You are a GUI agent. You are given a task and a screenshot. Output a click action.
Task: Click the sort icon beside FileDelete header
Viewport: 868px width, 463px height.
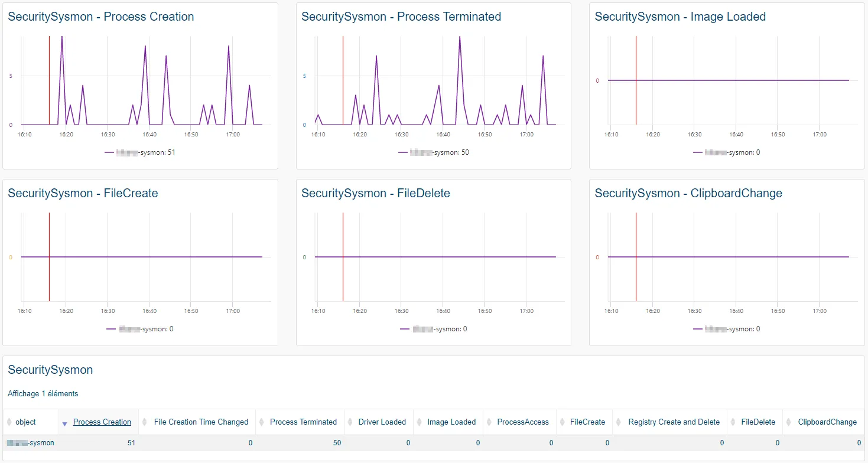click(x=733, y=422)
